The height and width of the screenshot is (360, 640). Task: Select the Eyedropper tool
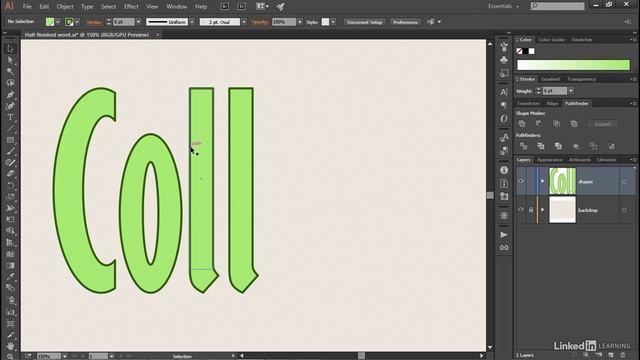coord(10,277)
